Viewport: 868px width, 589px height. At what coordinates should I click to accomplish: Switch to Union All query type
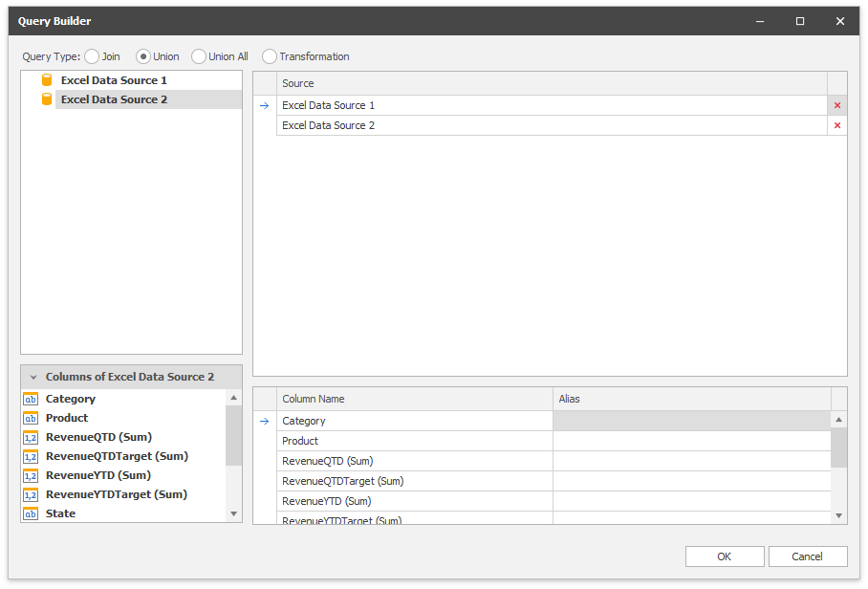(x=198, y=56)
